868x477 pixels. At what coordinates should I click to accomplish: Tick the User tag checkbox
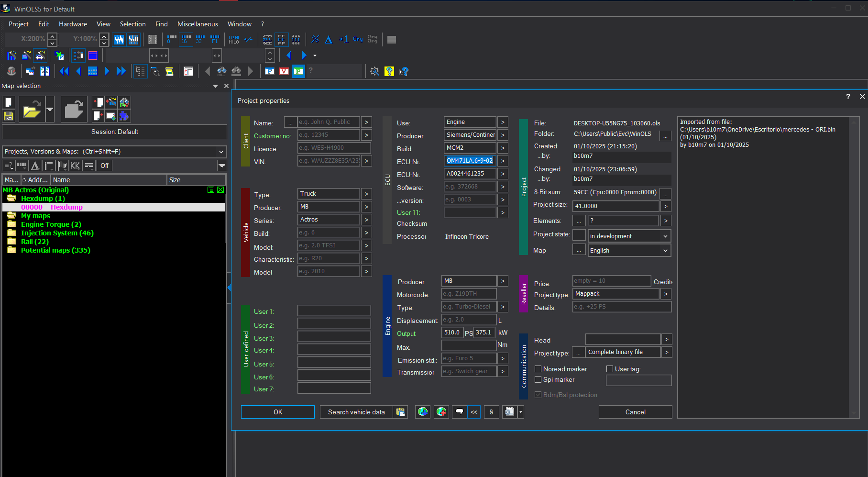tap(610, 369)
